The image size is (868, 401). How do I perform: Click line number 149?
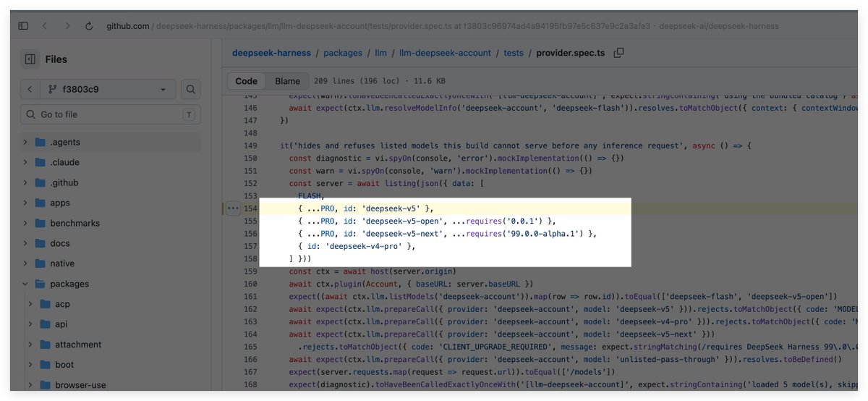pyautogui.click(x=250, y=145)
